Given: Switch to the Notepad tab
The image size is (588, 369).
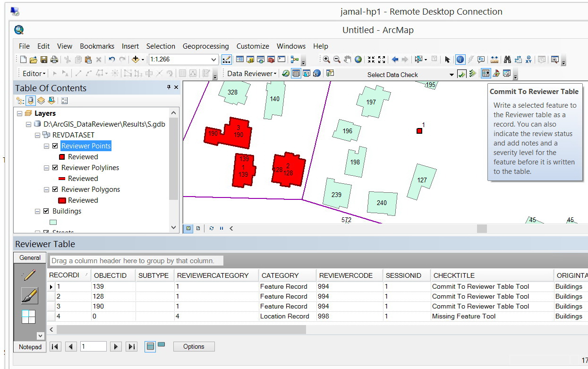Looking at the screenshot, I should click(30, 347).
